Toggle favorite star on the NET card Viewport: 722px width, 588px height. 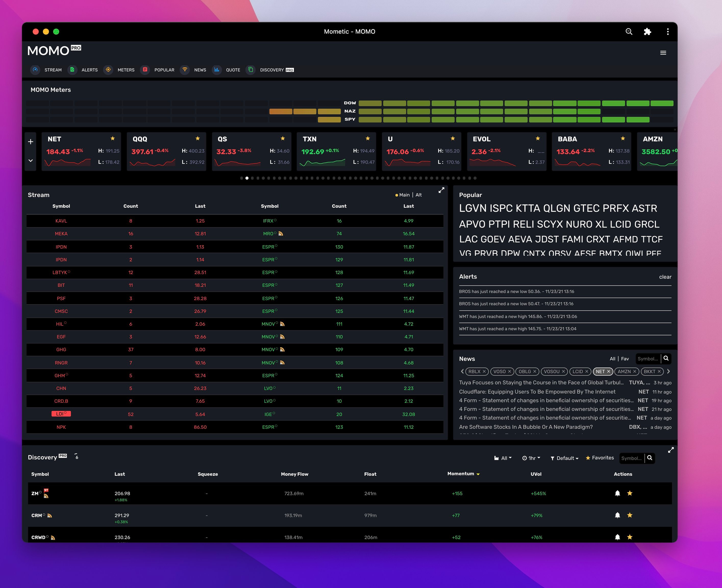(113, 138)
